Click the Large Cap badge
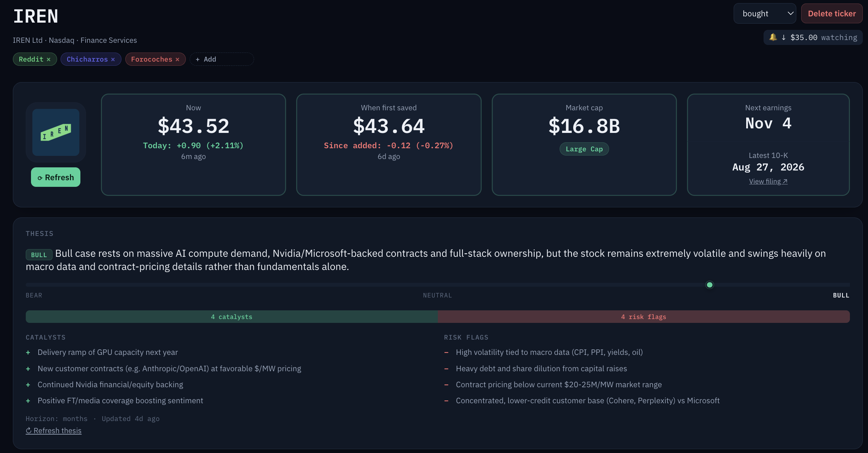The width and height of the screenshot is (868, 453). pos(584,149)
